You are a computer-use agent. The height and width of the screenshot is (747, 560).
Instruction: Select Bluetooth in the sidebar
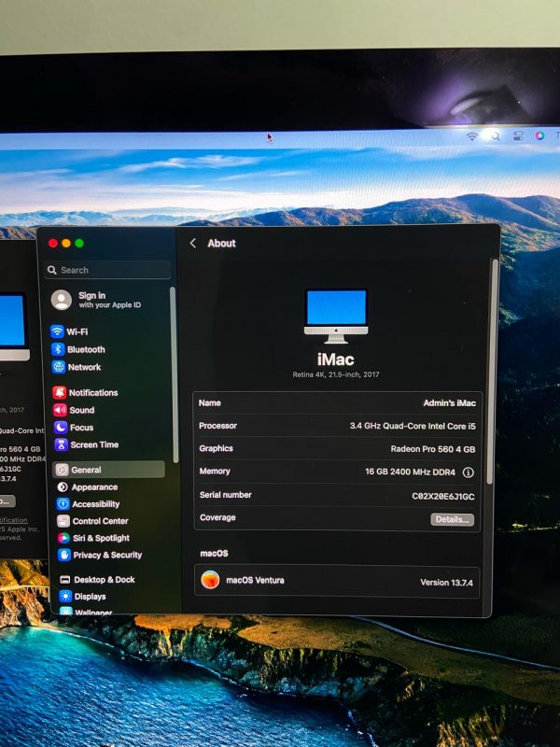(85, 349)
